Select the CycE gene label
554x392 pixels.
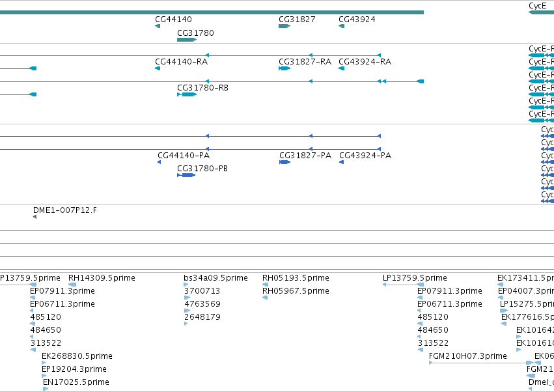[x=537, y=6]
